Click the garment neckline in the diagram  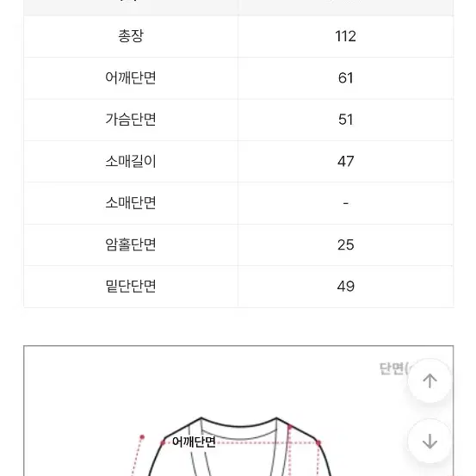click(238, 424)
